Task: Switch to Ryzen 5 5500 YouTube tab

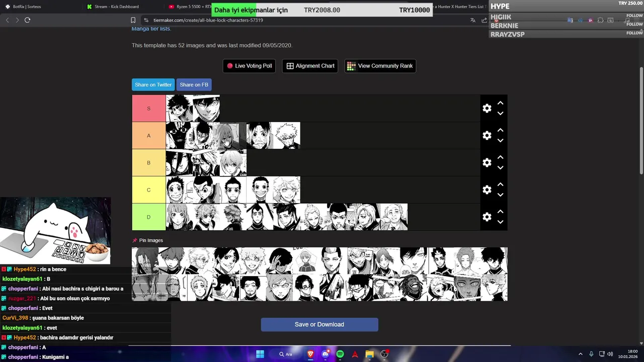Action: (x=190, y=7)
